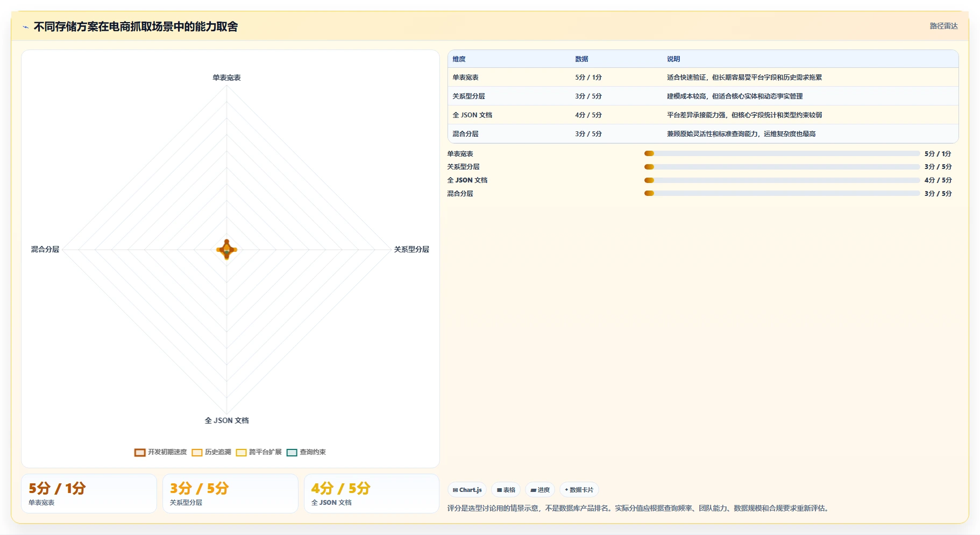Toggle the 开发初期速度 legend dataset
The width and height of the screenshot is (980, 535).
[161, 452]
